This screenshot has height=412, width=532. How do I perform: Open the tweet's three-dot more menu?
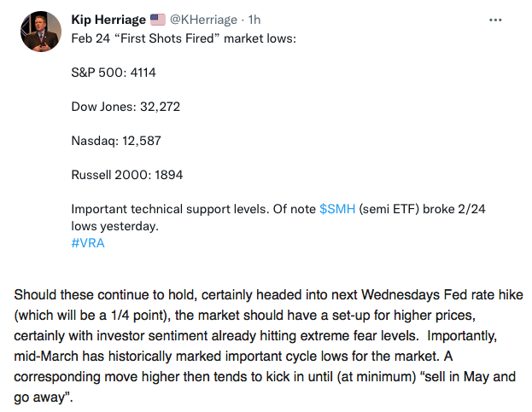pyautogui.click(x=495, y=20)
